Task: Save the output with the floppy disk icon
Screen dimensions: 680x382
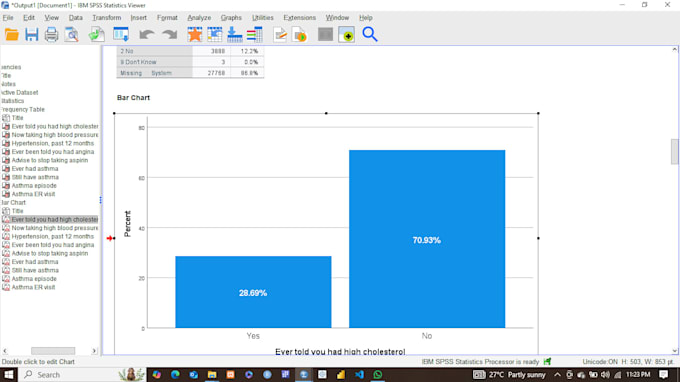Action: coord(32,34)
